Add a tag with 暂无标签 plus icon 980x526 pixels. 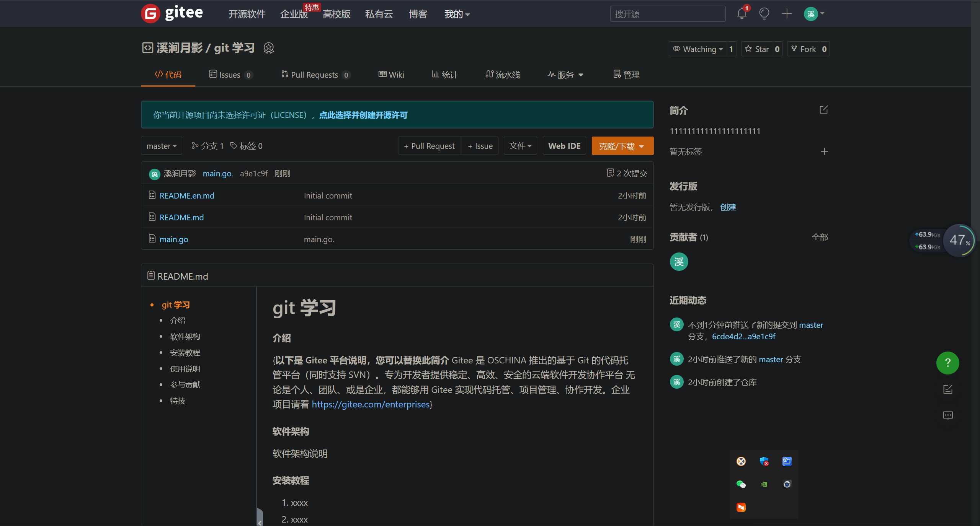click(x=824, y=151)
